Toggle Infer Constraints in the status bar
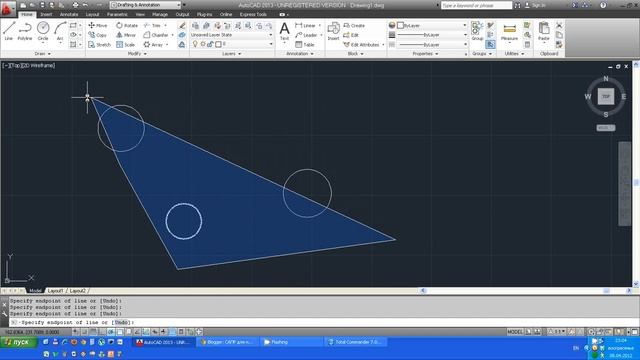The image size is (640, 360). [x=76, y=332]
